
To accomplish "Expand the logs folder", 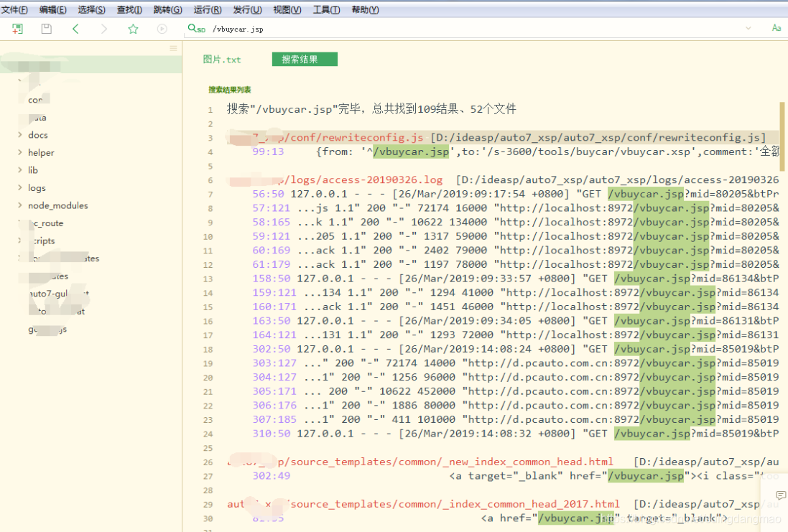I will pyautogui.click(x=37, y=187).
